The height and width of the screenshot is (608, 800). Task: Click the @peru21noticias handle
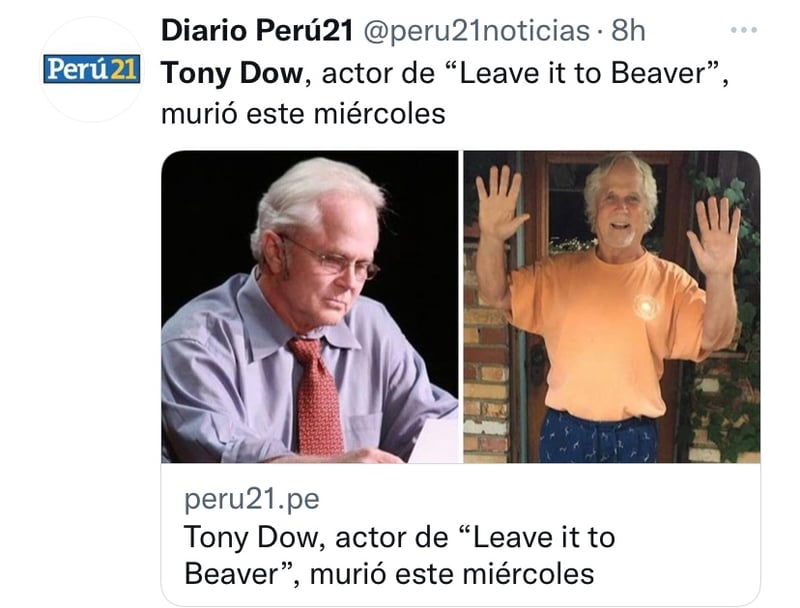tap(477, 31)
